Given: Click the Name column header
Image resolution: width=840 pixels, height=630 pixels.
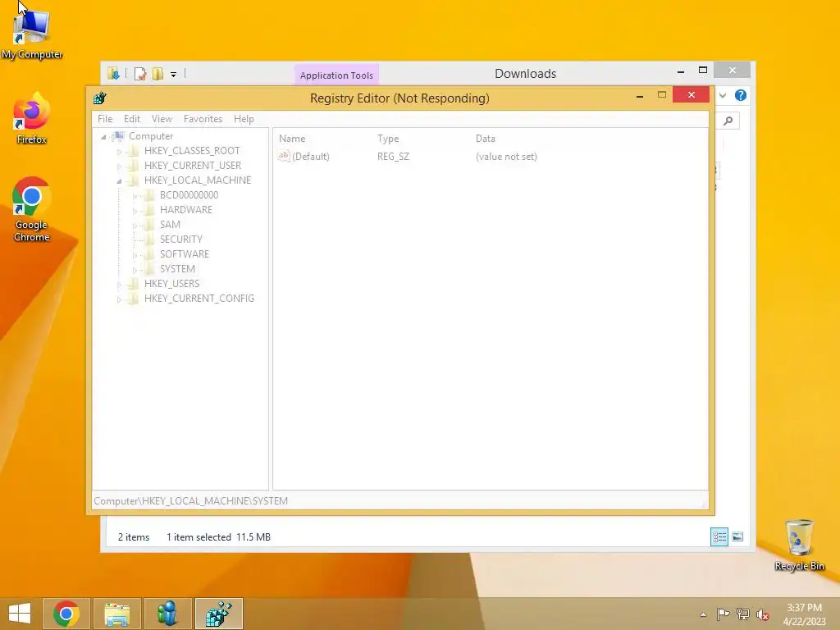Looking at the screenshot, I should [x=292, y=138].
